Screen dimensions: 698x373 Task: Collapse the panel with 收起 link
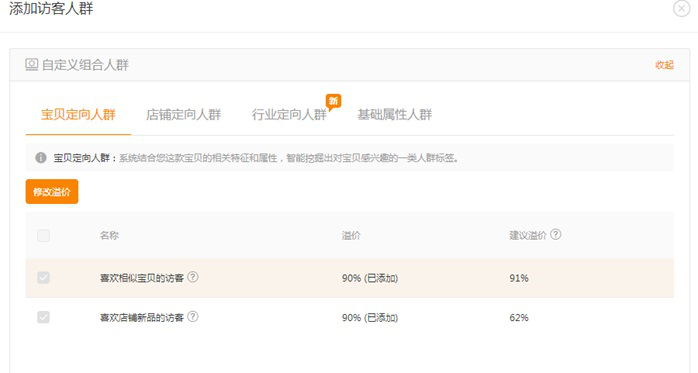tap(664, 65)
